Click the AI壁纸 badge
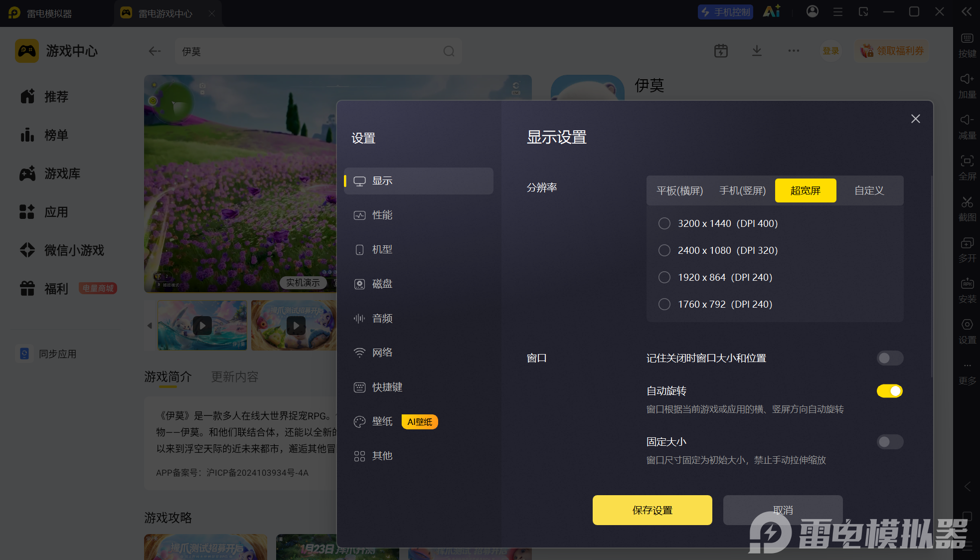 tap(420, 422)
